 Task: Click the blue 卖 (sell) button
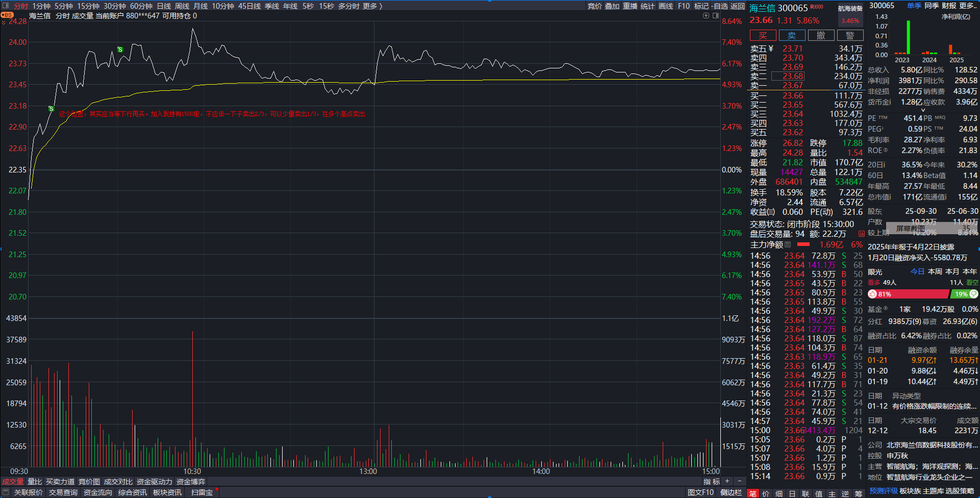(x=792, y=35)
